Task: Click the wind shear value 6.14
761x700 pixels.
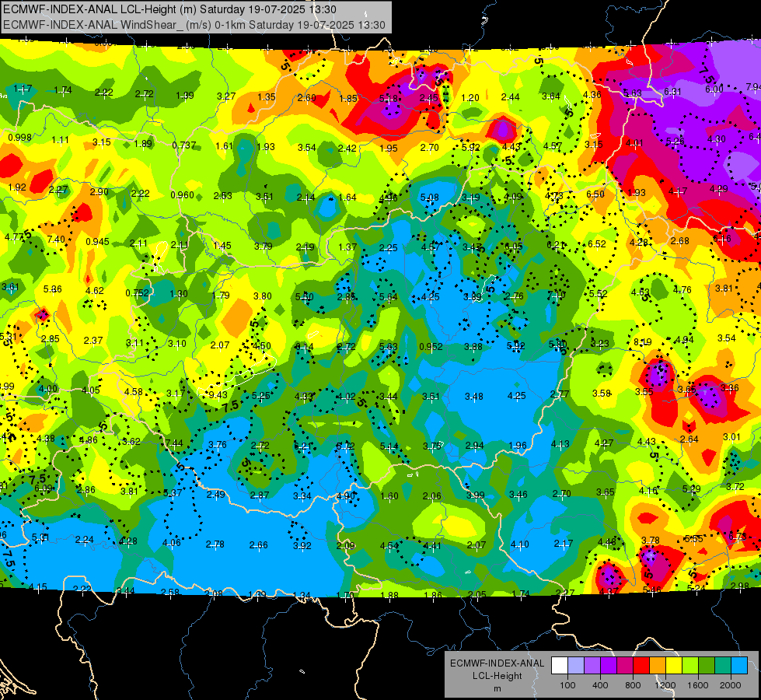Action: 305,346
